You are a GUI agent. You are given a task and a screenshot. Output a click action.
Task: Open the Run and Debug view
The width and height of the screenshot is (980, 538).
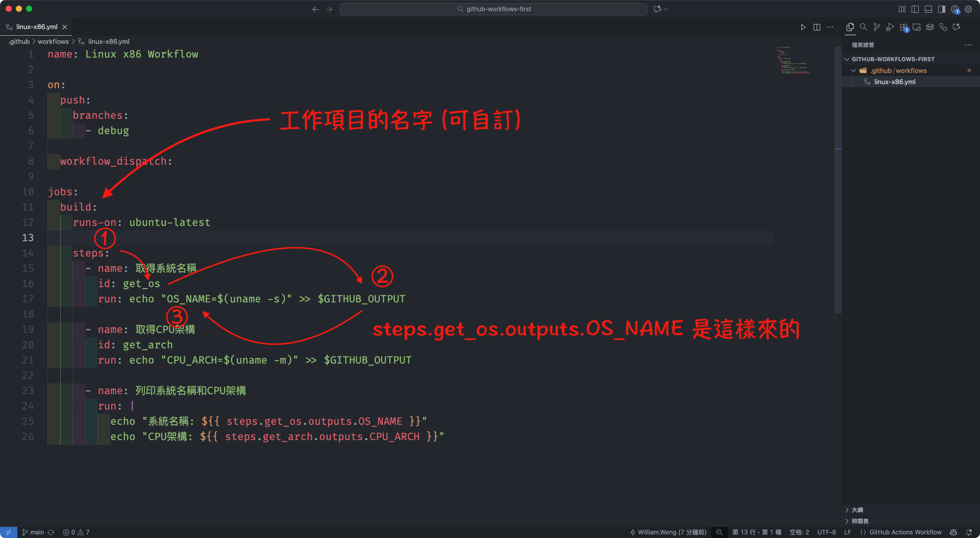tap(890, 27)
